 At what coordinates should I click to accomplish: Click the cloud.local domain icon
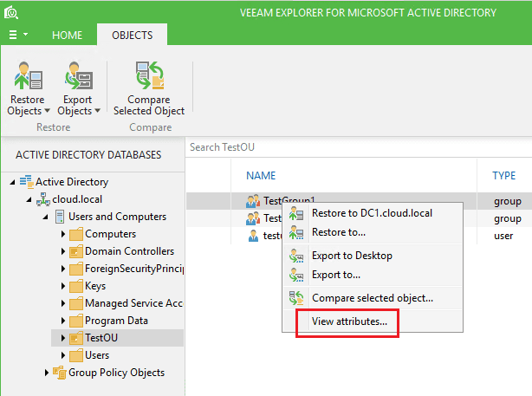42,199
